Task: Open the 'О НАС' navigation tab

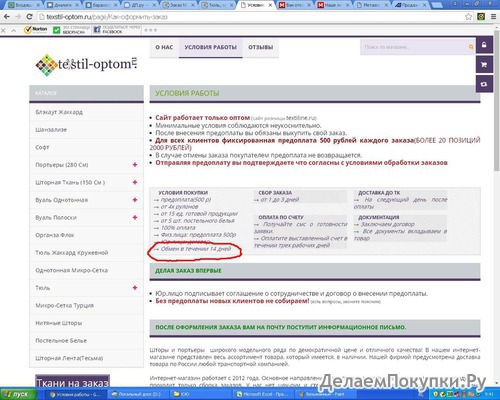Action: pos(164,48)
